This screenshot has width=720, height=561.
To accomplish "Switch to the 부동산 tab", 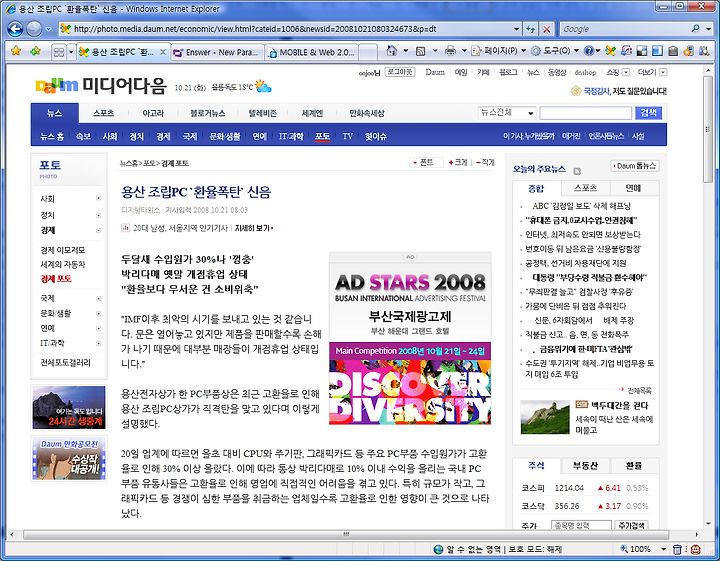I will [x=585, y=466].
